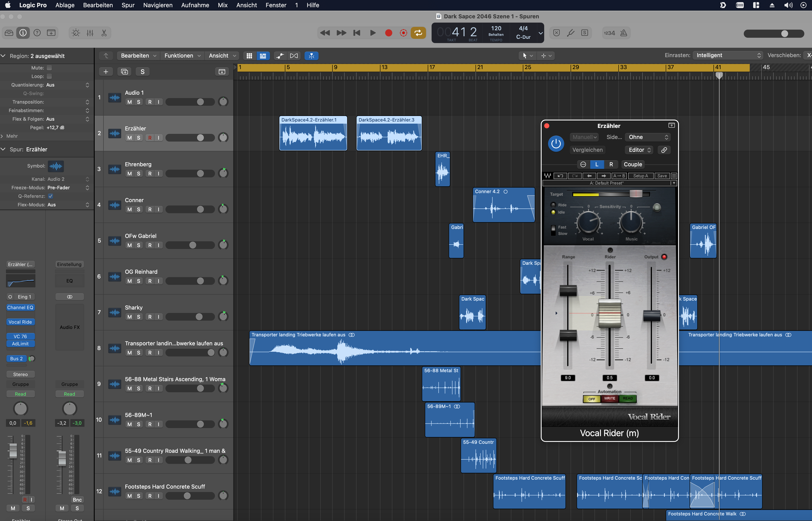The width and height of the screenshot is (812, 521).
Task: Toggle the metronome click icon
Action: tap(623, 33)
